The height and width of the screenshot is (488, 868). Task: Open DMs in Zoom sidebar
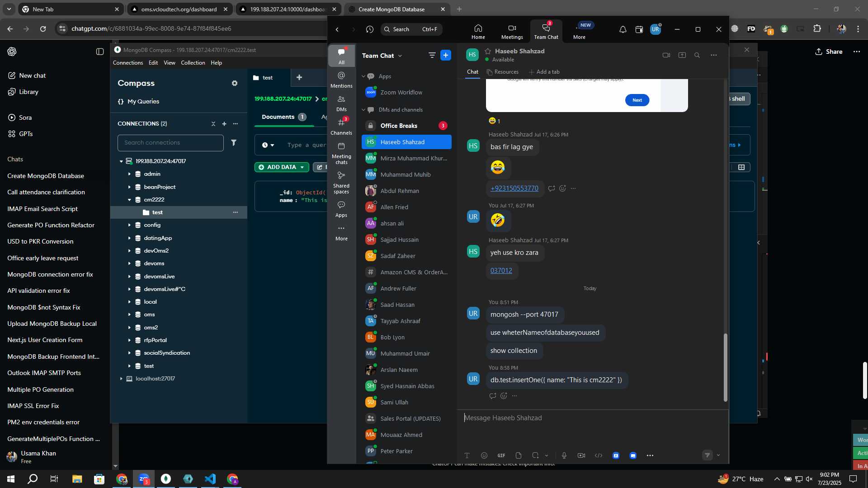click(341, 103)
